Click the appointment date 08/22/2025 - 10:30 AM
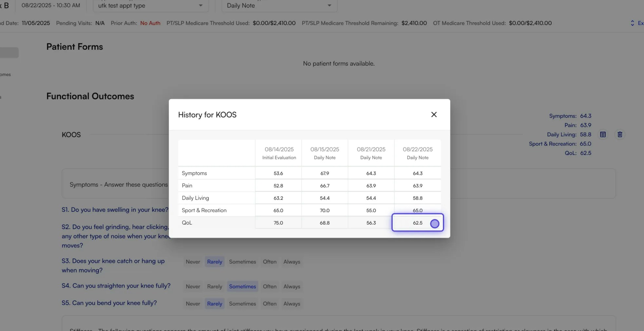 tap(51, 5)
